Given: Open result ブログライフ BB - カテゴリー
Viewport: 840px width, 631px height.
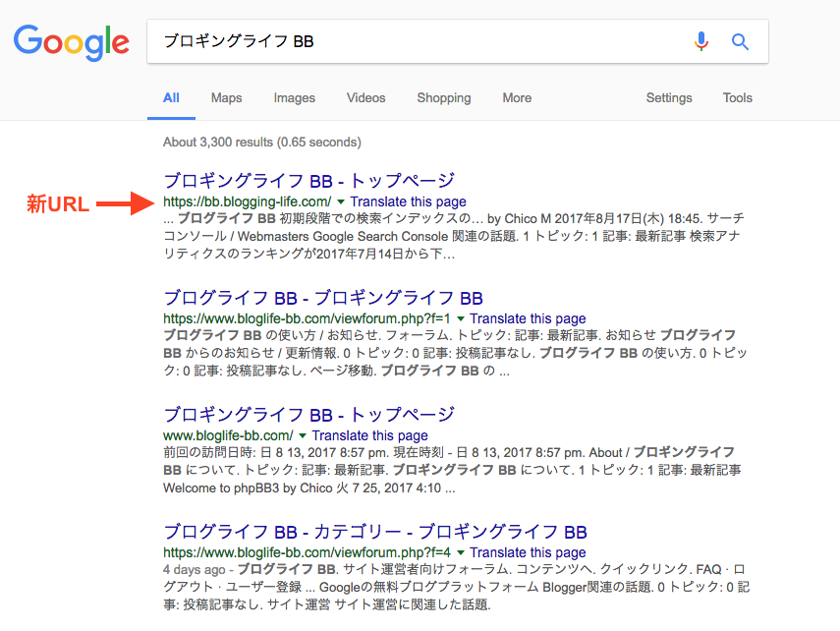Looking at the screenshot, I should tap(375, 532).
